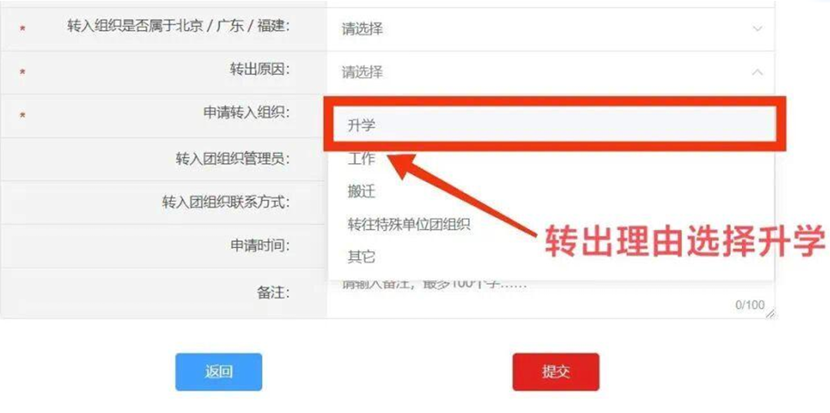Click the resize handle of the 备注 box
Image resolution: width=830 pixels, height=413 pixels.
tap(770, 313)
